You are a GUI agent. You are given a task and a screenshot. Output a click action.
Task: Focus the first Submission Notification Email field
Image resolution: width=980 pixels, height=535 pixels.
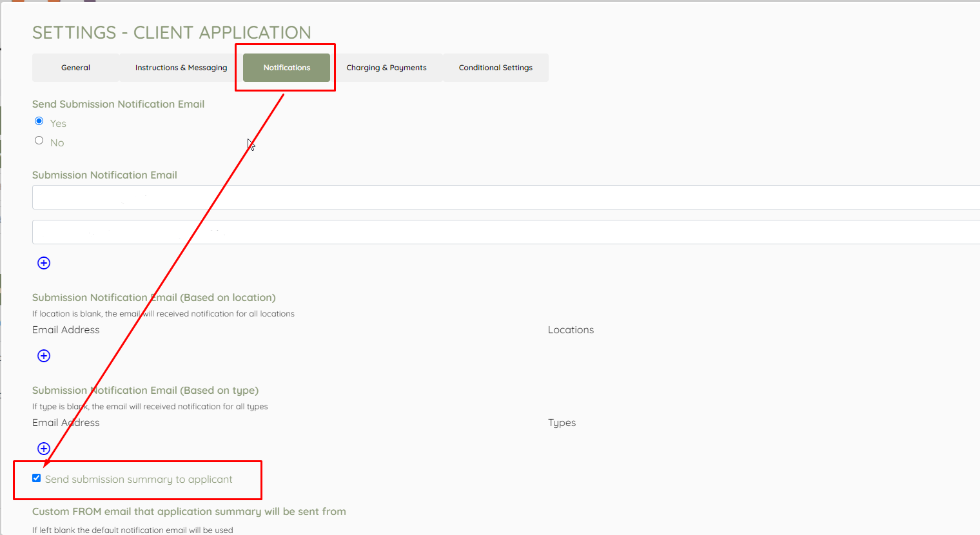(x=506, y=197)
